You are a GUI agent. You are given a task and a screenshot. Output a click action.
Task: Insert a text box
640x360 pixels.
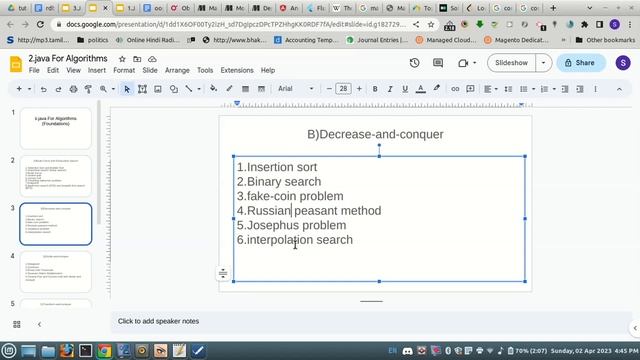pos(142,89)
